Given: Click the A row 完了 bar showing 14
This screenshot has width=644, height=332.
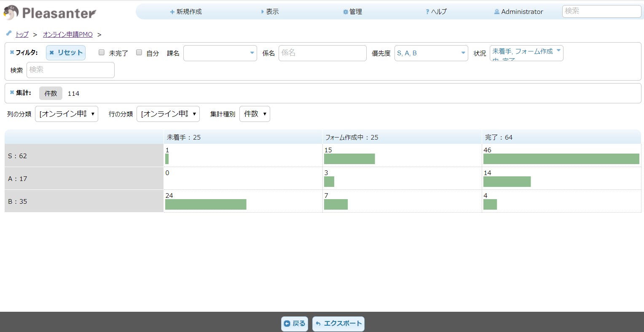Looking at the screenshot, I should (507, 181).
